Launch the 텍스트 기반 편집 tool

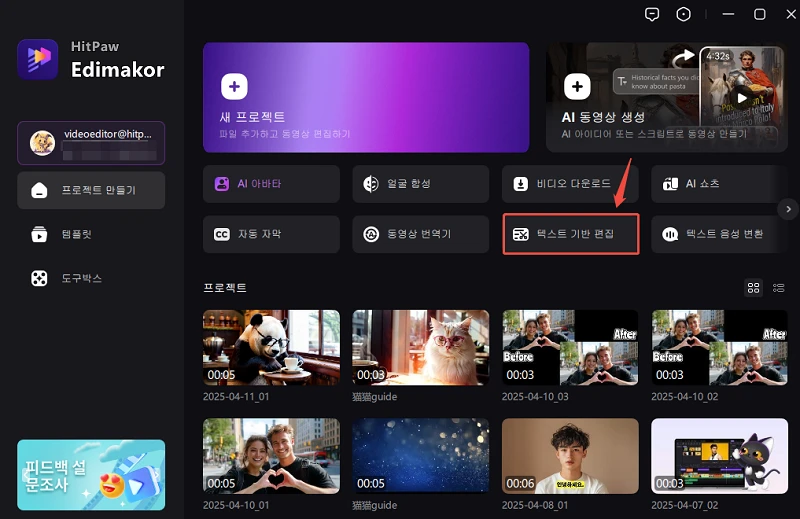click(570, 234)
